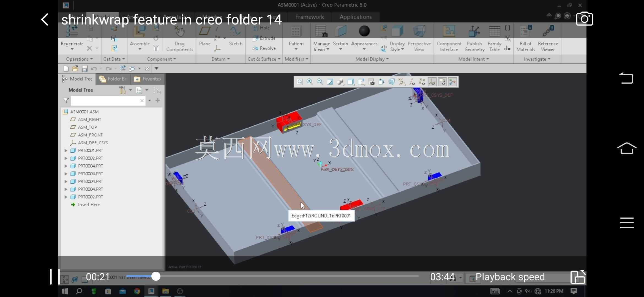
Task: Save the model from quick access toolbar
Action: tap(84, 68)
